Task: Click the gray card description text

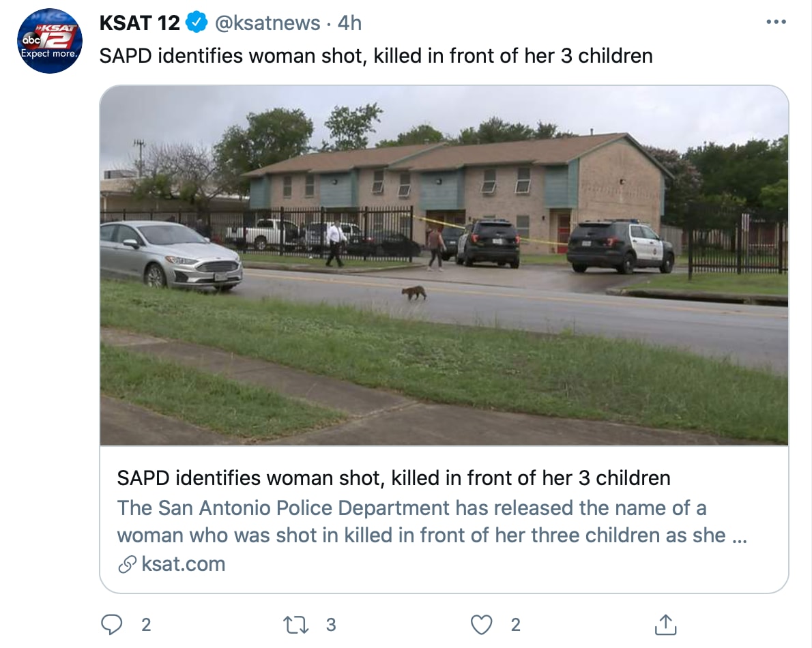Action: 431,522
